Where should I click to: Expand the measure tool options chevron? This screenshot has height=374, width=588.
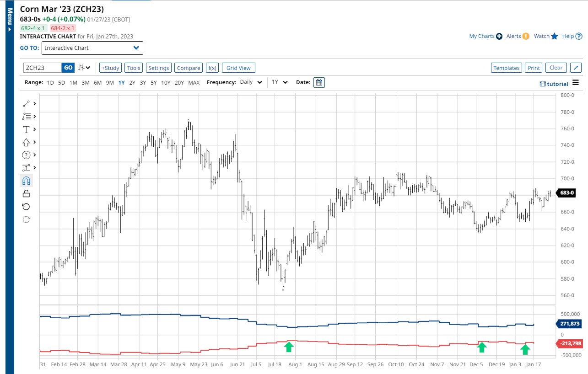(34, 168)
